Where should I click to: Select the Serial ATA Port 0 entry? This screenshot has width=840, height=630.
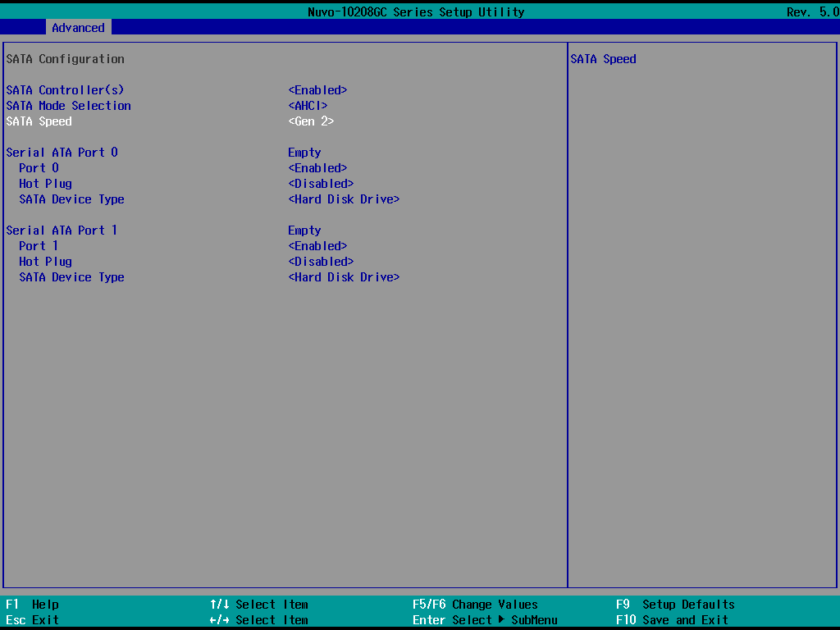point(62,153)
